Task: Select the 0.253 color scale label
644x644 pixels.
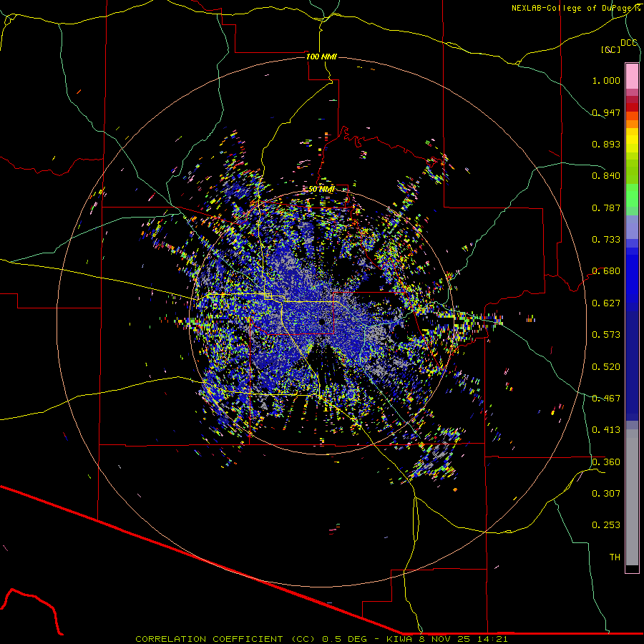Action: click(606, 525)
